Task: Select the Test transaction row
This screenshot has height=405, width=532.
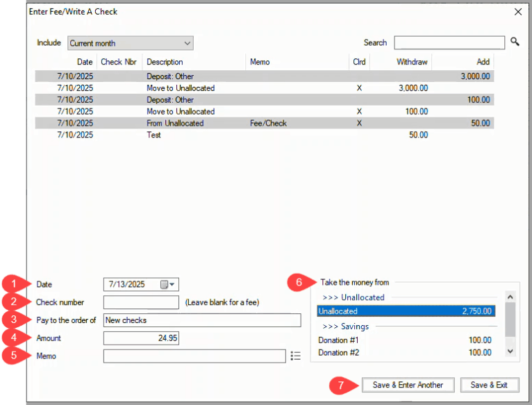Action: pyautogui.click(x=265, y=135)
